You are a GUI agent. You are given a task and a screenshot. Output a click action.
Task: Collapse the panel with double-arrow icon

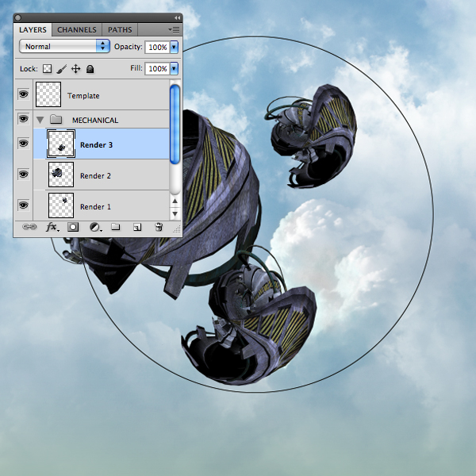tap(177, 18)
